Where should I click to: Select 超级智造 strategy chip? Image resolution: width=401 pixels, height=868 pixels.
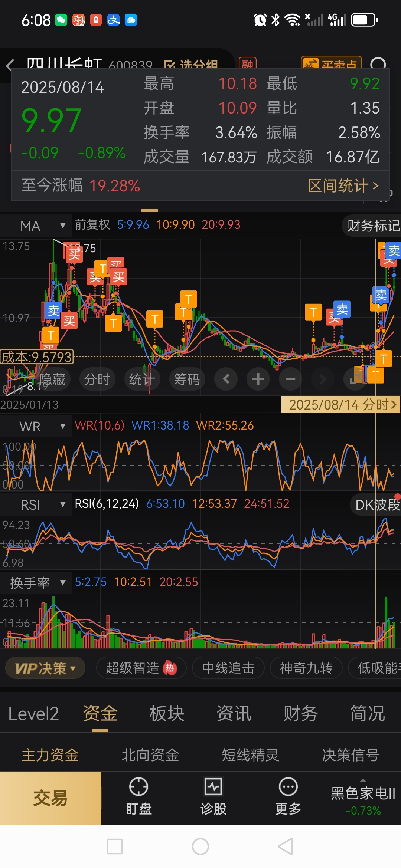[x=141, y=668]
